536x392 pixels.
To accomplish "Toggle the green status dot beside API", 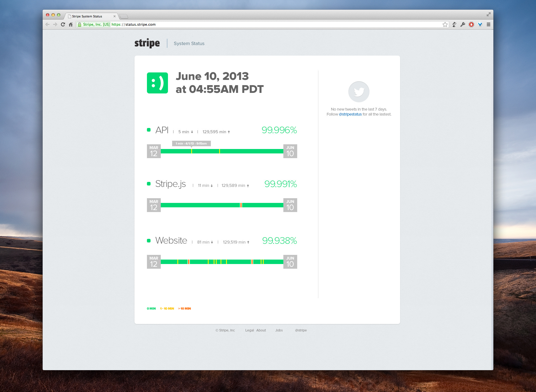I will click(x=148, y=129).
